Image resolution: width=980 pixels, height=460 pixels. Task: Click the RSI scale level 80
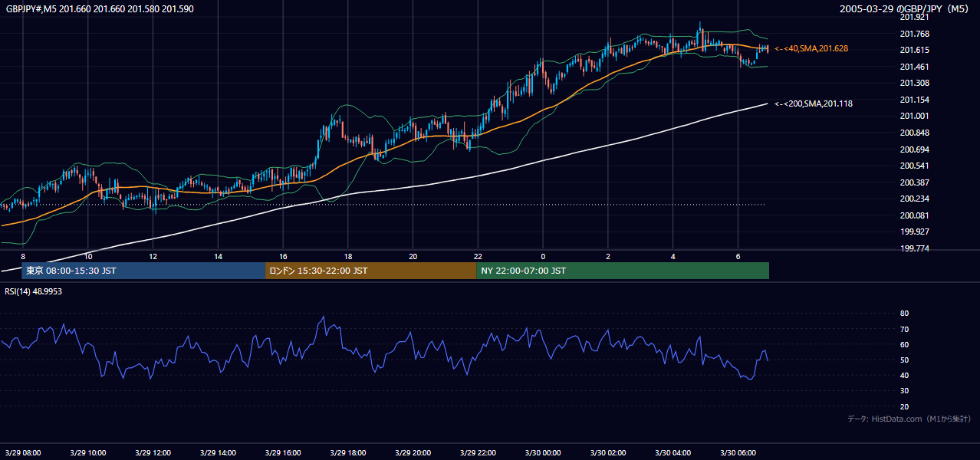pyautogui.click(x=904, y=314)
